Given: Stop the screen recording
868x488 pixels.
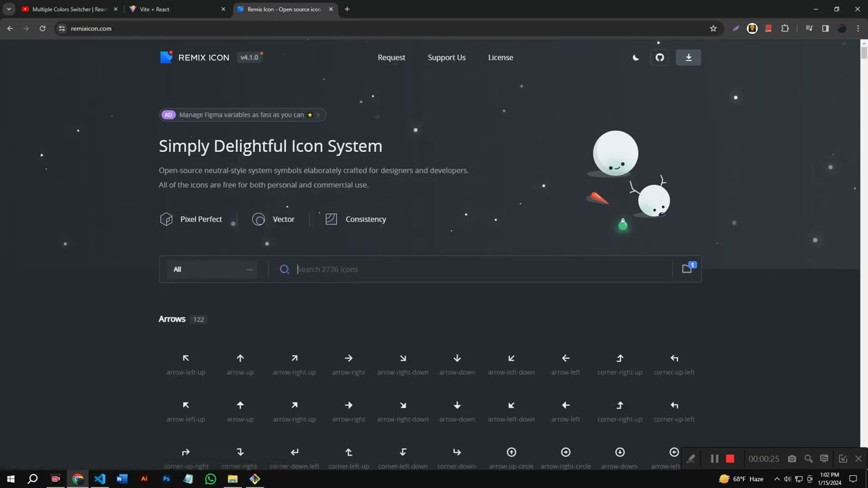Looking at the screenshot, I should click(730, 459).
